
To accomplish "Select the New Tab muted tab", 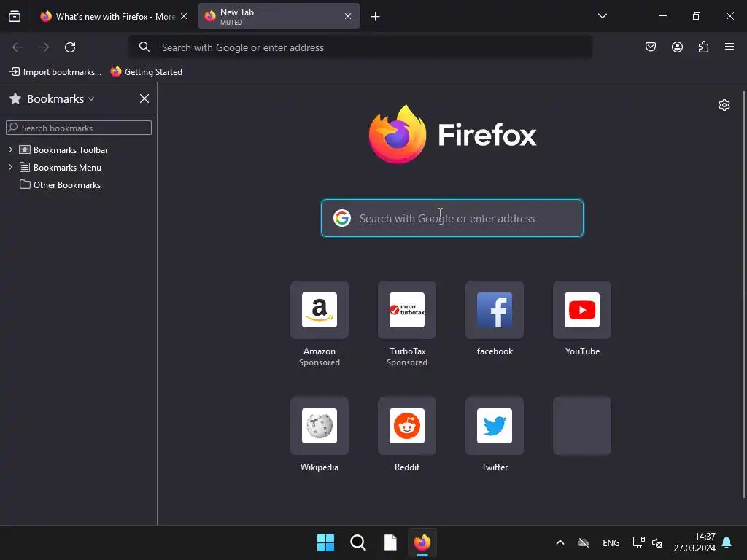I will point(279,17).
